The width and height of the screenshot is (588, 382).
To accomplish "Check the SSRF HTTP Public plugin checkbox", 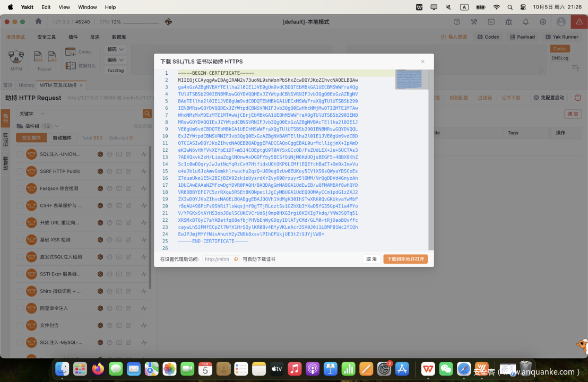I will tap(20, 171).
